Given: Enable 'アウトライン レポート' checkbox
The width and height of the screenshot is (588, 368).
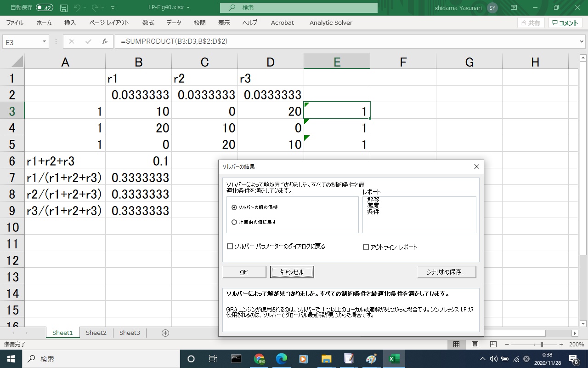Looking at the screenshot, I should click(366, 247).
